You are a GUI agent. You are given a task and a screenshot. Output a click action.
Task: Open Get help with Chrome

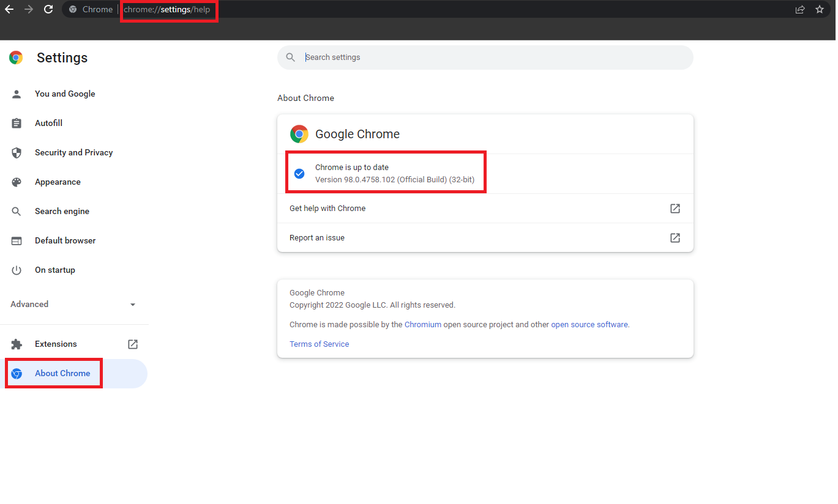coord(485,208)
